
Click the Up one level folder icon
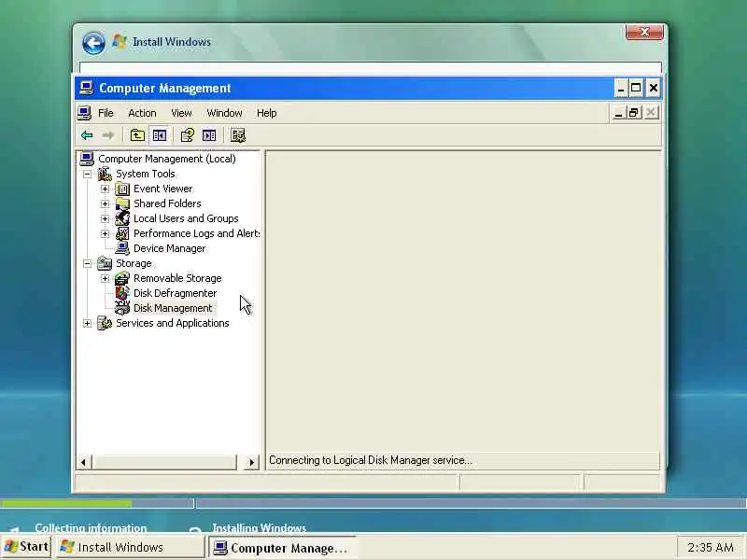[137, 135]
